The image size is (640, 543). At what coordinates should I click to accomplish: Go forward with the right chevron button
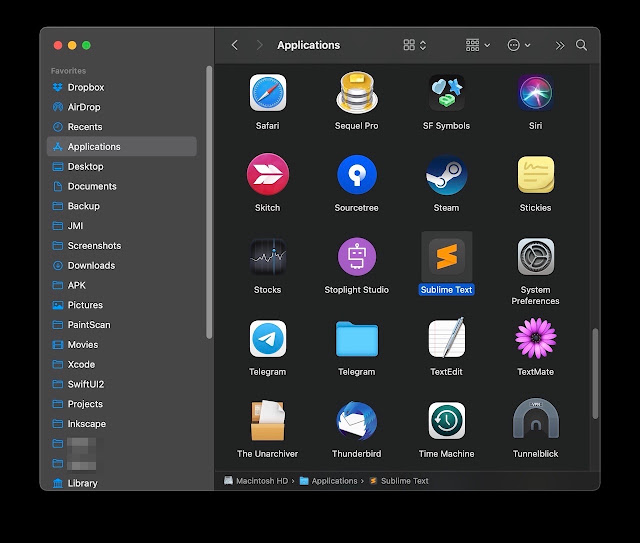click(x=259, y=45)
